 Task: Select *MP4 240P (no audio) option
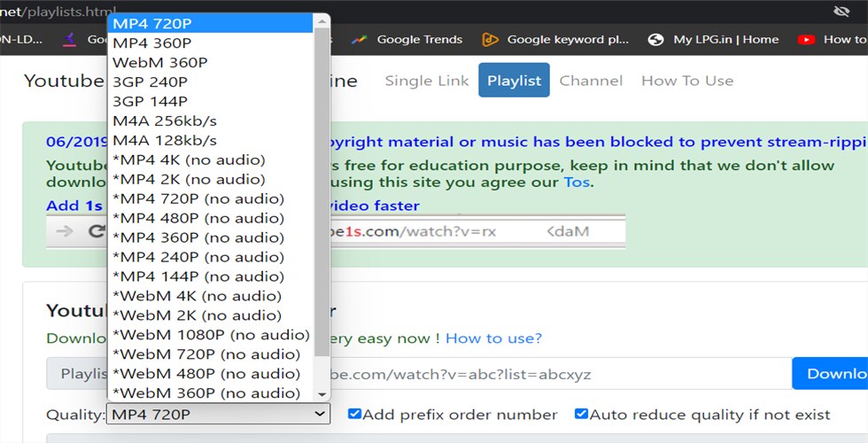coord(211,257)
